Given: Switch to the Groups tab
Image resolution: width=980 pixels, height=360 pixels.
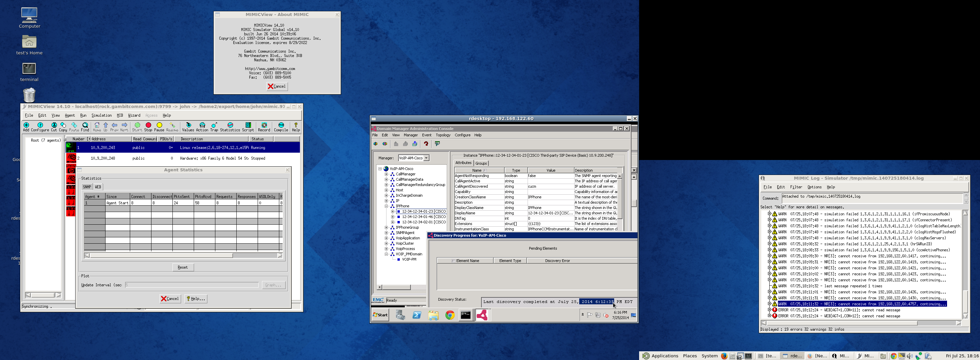Looking at the screenshot, I should pyautogui.click(x=481, y=163).
